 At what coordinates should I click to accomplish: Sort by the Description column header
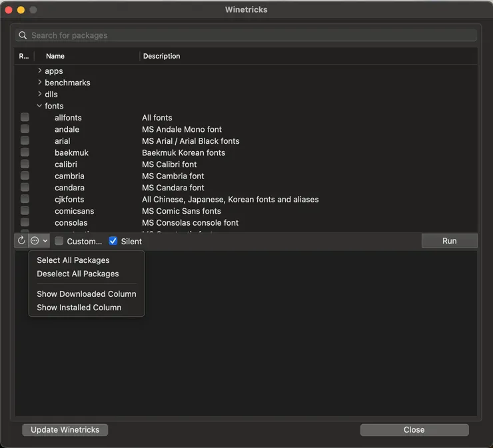coord(162,56)
